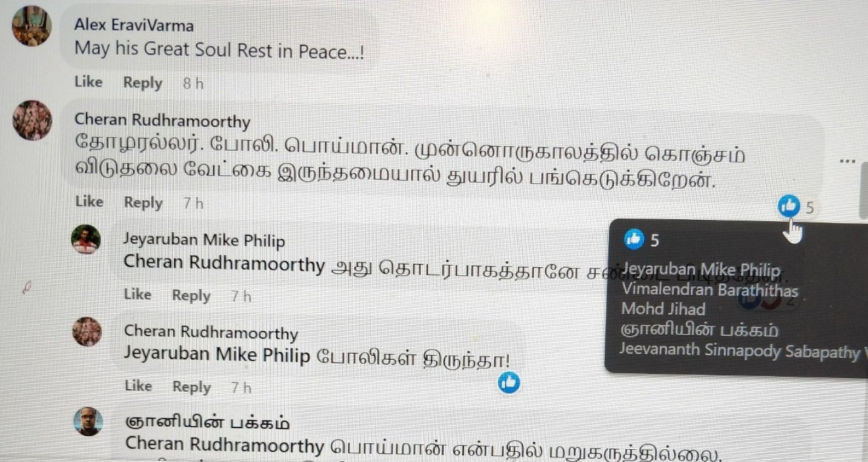
Task: Open Jeyaruban Mike Philip's avatar
Action: pos(87,239)
